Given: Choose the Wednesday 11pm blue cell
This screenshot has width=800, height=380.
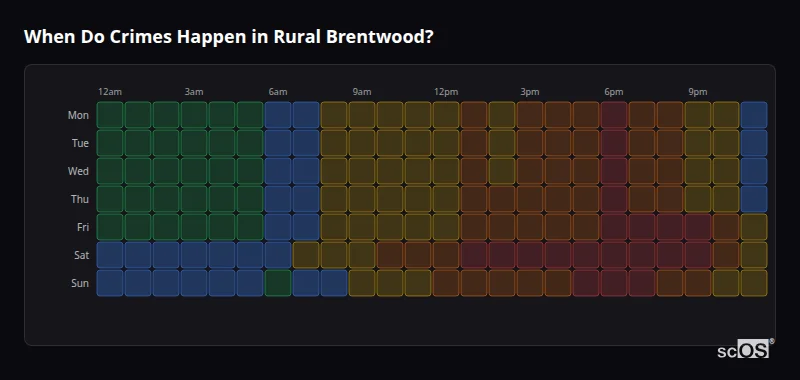Looking at the screenshot, I should pos(754,171).
